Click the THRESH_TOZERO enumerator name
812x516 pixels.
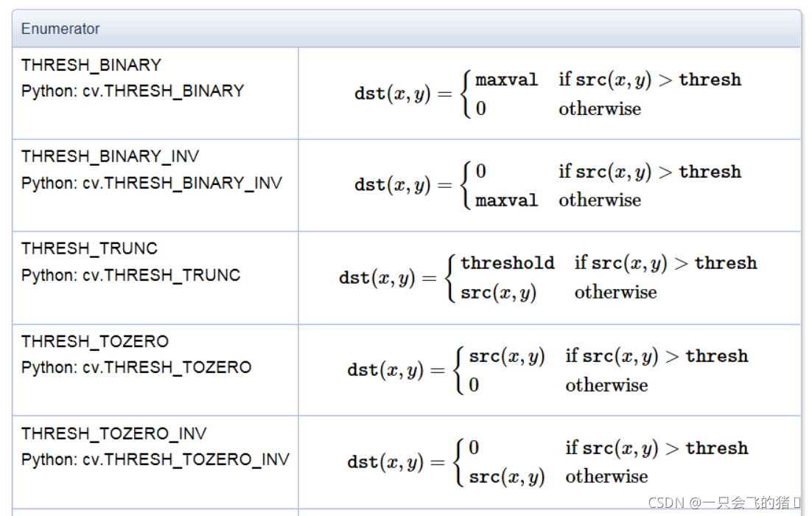95,341
